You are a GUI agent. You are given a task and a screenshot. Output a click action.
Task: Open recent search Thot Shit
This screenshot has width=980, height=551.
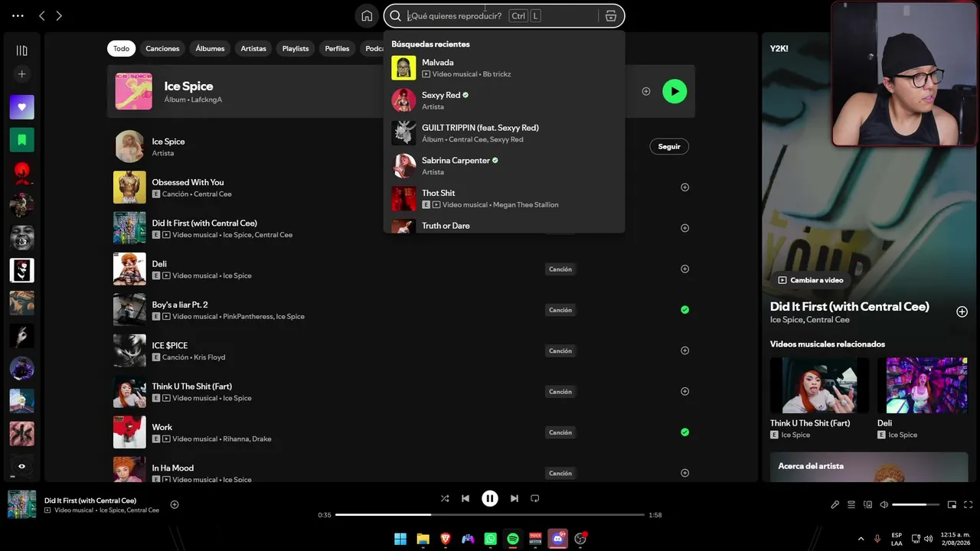(x=504, y=198)
